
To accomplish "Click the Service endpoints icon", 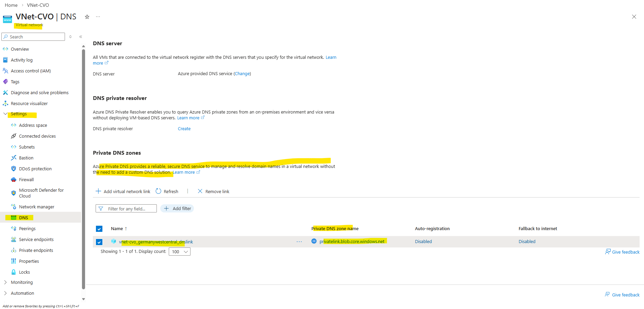I will (14, 239).
